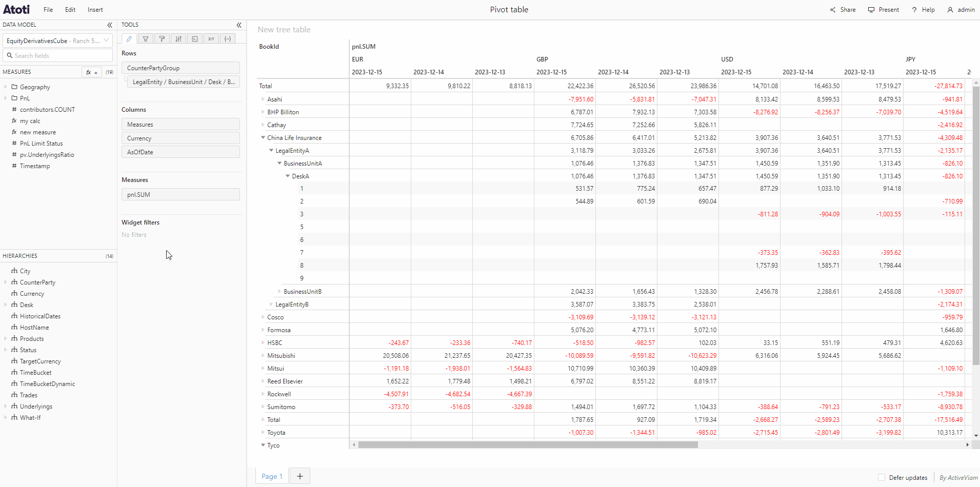Click the Share icon in header
This screenshot has width=980, height=487.
coord(833,10)
